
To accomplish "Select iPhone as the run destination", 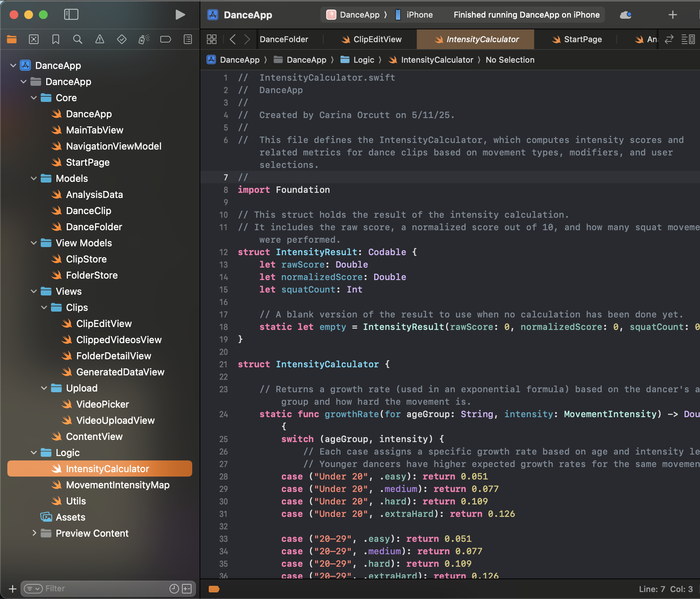I will coord(415,15).
